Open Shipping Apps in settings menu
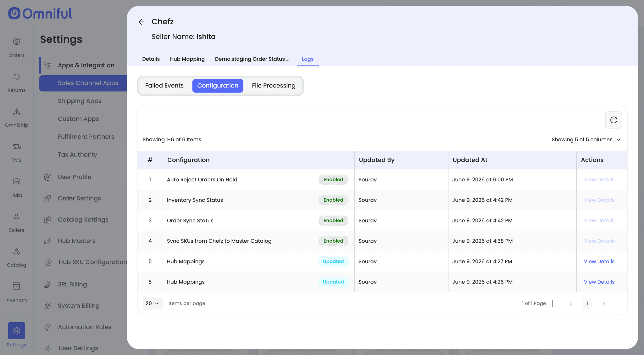644x355 pixels. coord(80,101)
